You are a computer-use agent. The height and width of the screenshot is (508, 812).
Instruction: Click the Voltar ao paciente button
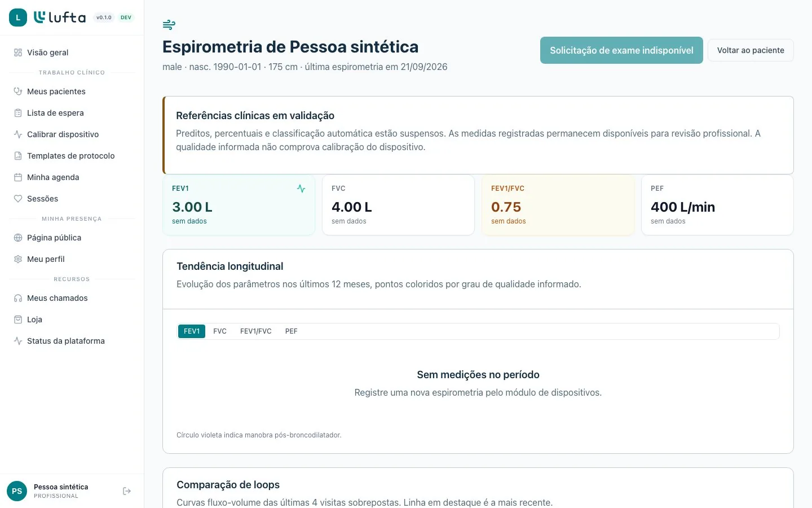(x=751, y=50)
